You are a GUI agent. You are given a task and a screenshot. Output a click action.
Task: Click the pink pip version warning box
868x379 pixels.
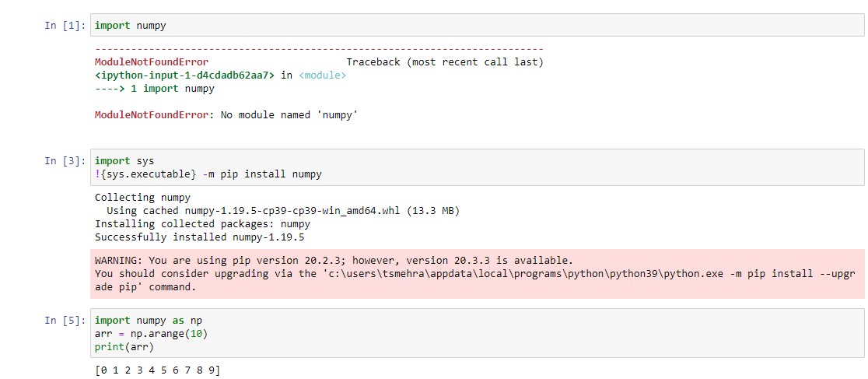pyautogui.click(x=476, y=273)
